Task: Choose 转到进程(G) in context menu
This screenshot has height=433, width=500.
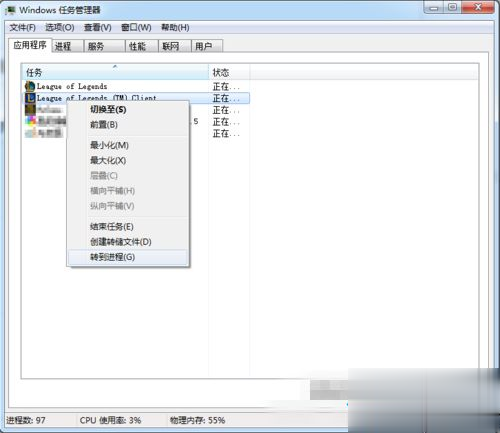Action: [128, 257]
